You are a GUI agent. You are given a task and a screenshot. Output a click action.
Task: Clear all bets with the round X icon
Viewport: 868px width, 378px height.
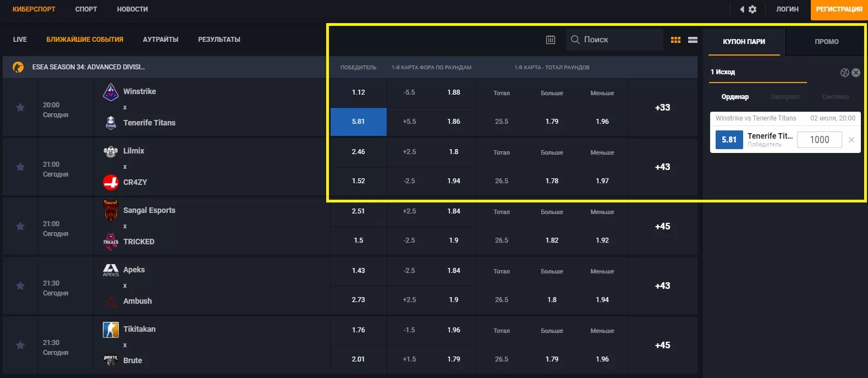point(856,73)
